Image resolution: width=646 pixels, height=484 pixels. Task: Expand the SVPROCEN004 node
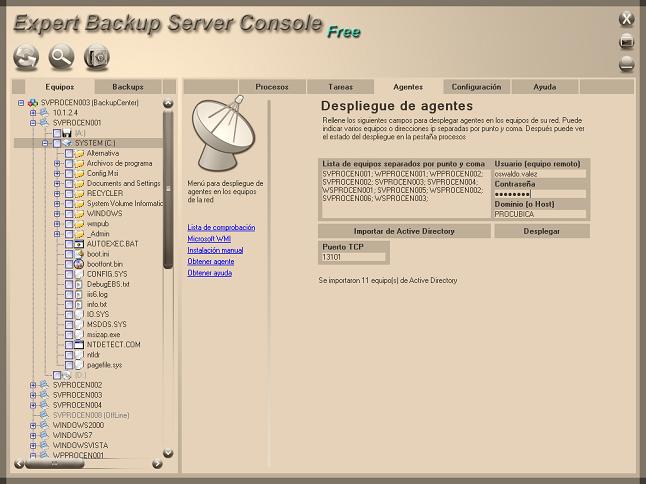[x=33, y=405]
